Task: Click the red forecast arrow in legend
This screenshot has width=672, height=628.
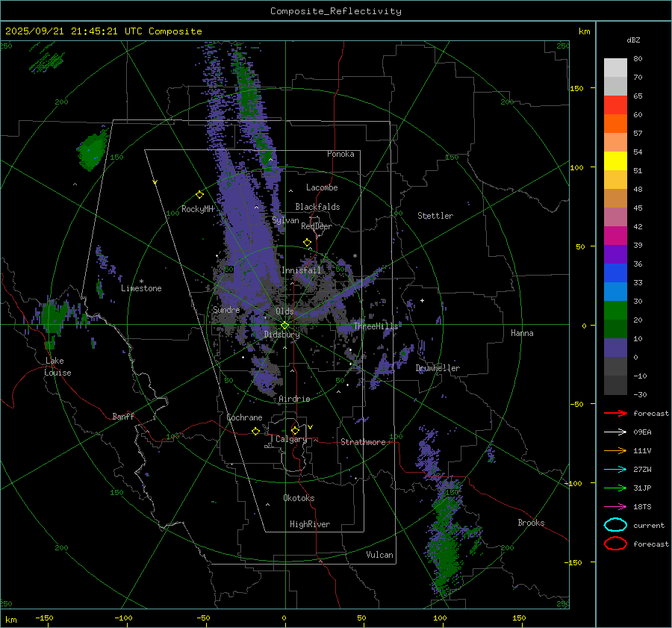Action: tap(615, 413)
